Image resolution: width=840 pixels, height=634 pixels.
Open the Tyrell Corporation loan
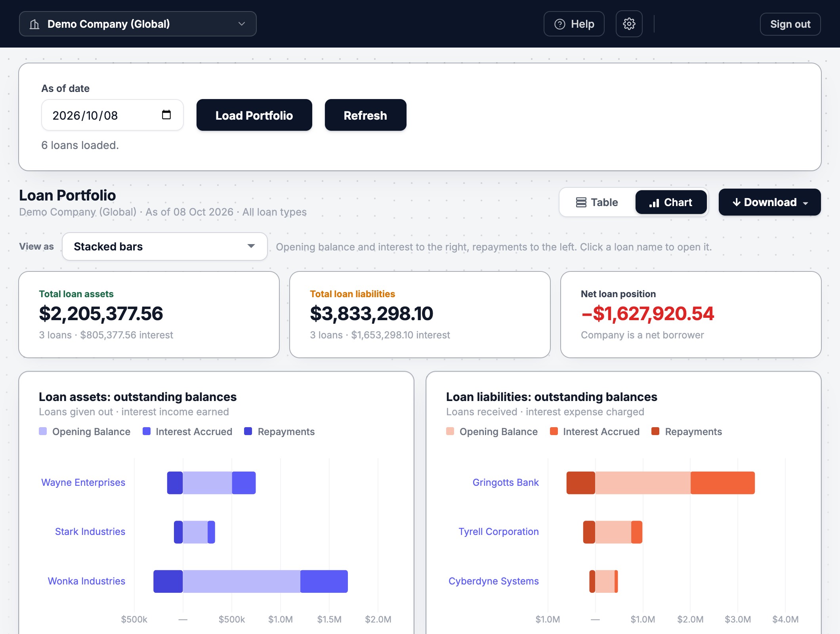click(498, 531)
